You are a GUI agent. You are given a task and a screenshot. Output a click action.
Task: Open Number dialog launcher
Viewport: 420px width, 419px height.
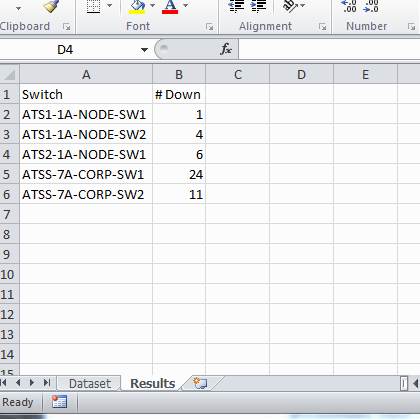pos(412,27)
